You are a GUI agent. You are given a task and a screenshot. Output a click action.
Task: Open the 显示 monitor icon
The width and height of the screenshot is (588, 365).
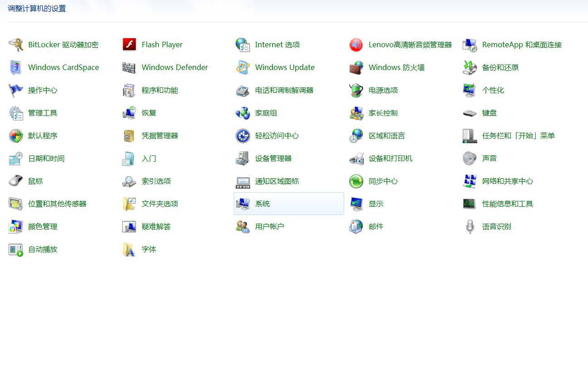(356, 204)
